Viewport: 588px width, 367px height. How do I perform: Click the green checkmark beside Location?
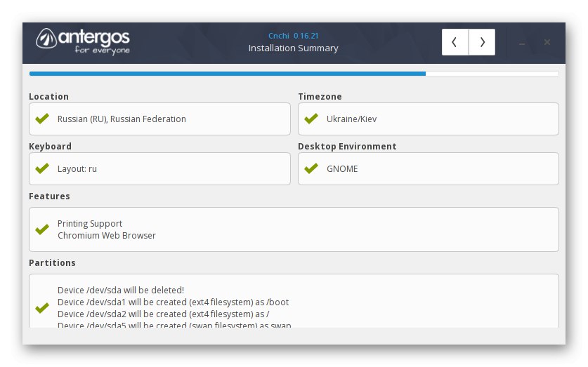pos(42,119)
